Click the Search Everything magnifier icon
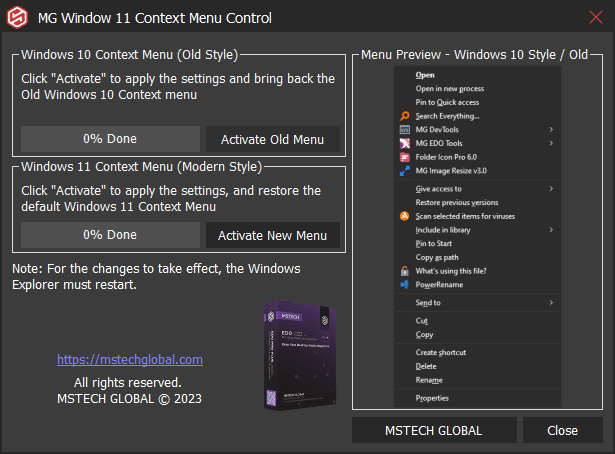This screenshot has height=454, width=615. pos(404,116)
